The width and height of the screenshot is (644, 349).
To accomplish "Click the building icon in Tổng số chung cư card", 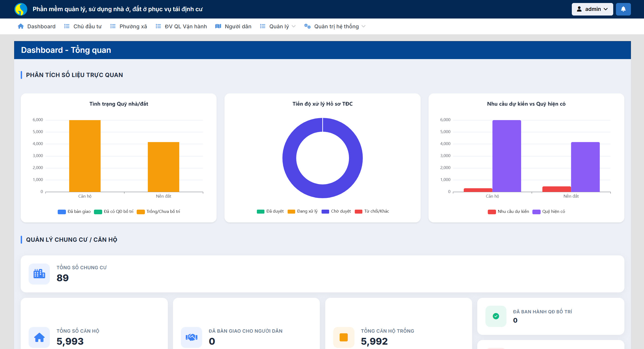I will 39,274.
